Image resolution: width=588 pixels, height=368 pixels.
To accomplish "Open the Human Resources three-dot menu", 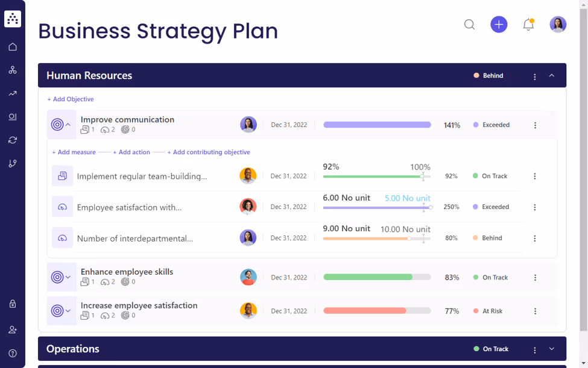I will pos(534,75).
